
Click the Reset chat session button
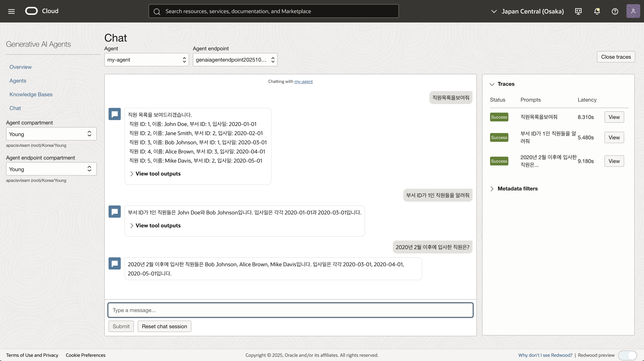click(x=164, y=326)
